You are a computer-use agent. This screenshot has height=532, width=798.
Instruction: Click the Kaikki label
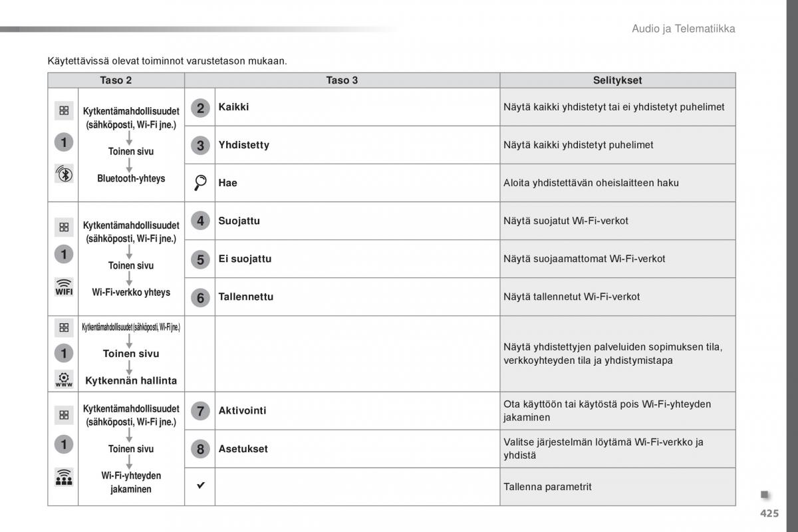point(233,106)
